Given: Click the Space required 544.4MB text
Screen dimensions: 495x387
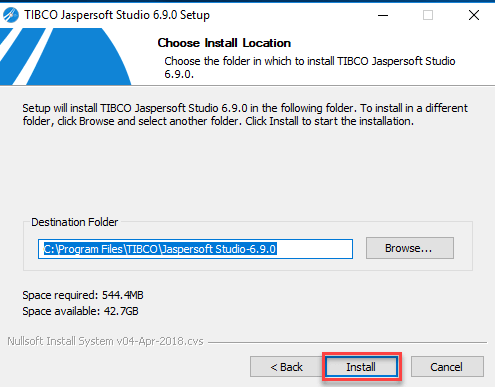Looking at the screenshot, I should pos(83,295).
